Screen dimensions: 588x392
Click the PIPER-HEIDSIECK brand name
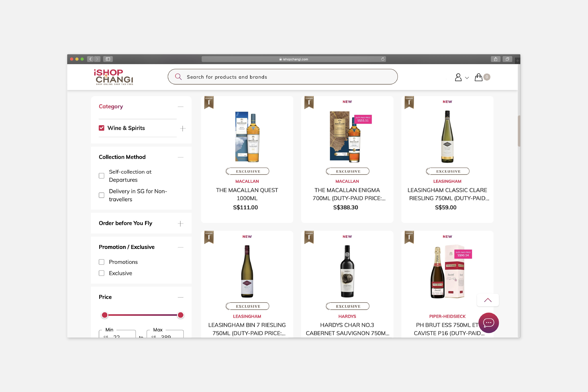point(447,316)
